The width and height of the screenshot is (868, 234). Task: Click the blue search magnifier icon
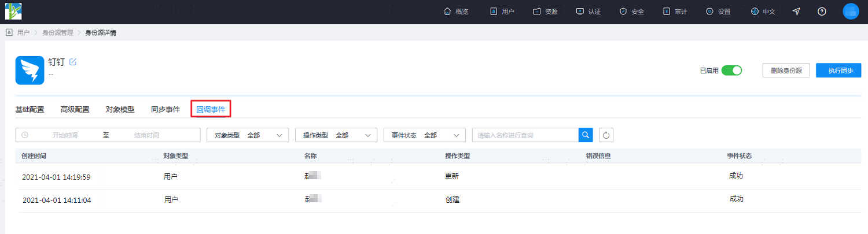click(x=586, y=135)
